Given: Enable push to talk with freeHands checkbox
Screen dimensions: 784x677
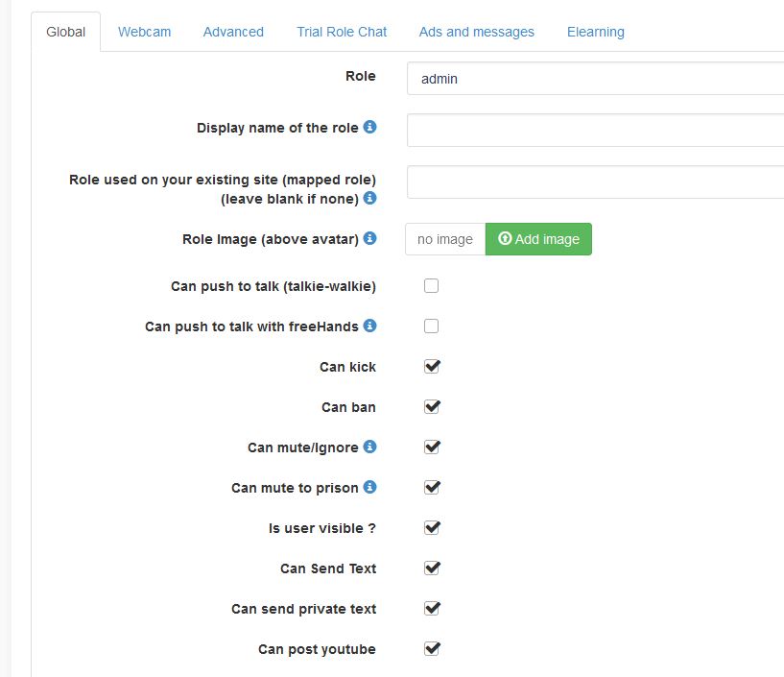Looking at the screenshot, I should point(432,326).
